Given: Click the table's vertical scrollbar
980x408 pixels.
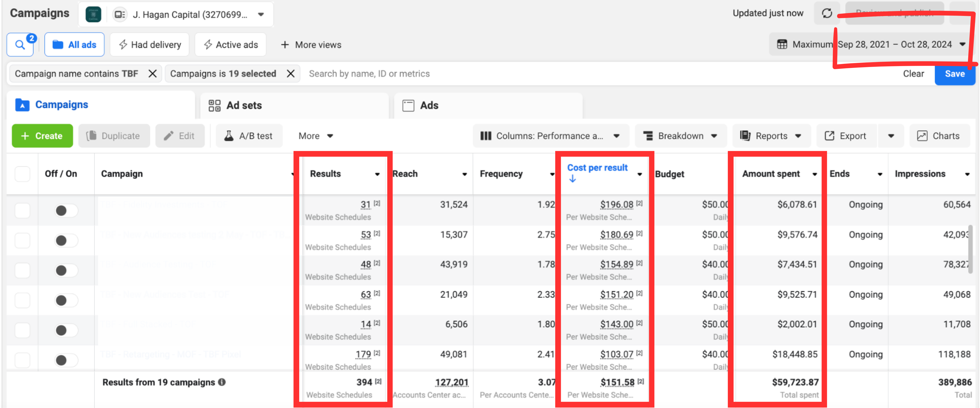Looking at the screenshot, I should pos(970,249).
